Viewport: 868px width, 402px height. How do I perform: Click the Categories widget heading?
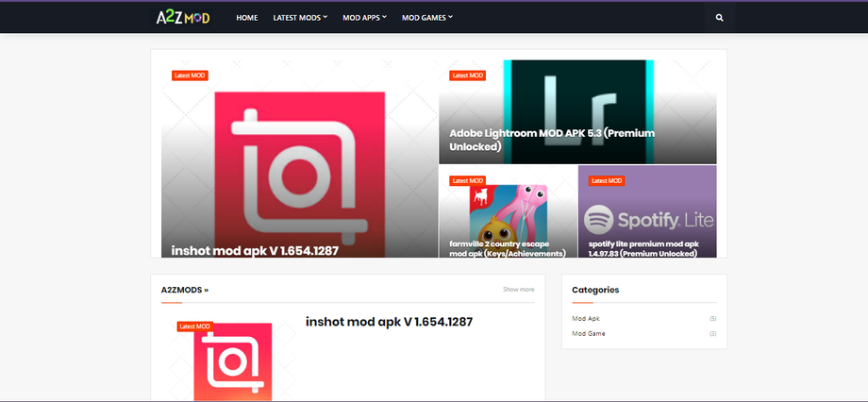[x=595, y=290]
